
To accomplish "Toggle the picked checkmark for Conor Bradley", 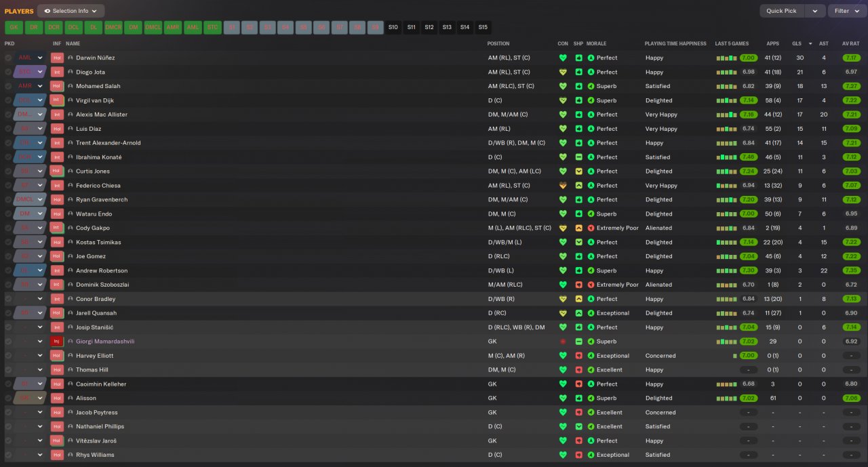I will pyautogui.click(x=8, y=299).
